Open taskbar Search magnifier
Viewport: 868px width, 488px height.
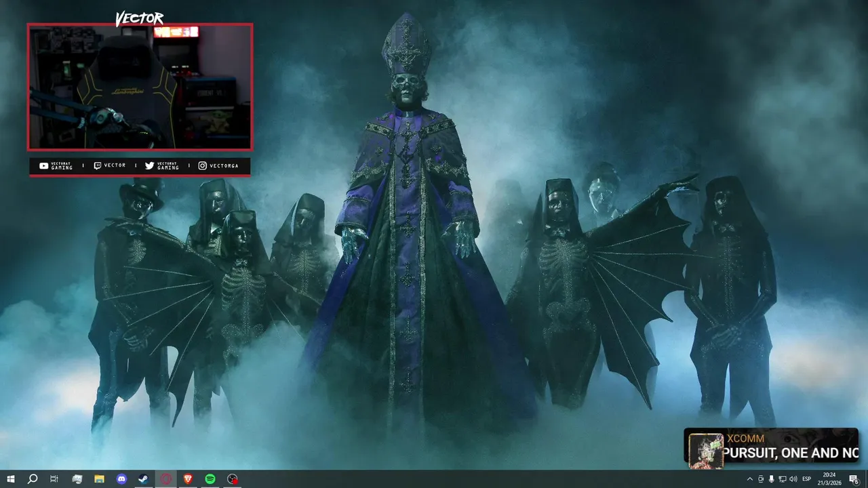(x=32, y=479)
